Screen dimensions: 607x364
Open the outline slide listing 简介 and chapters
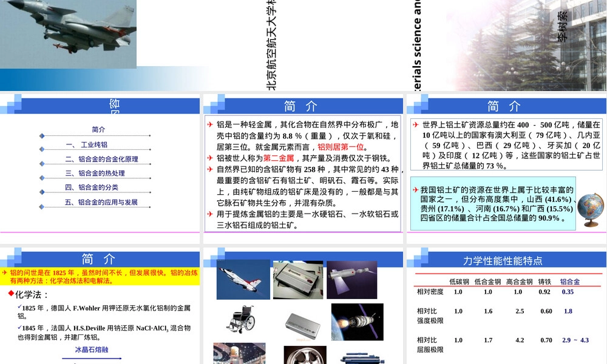pos(100,169)
